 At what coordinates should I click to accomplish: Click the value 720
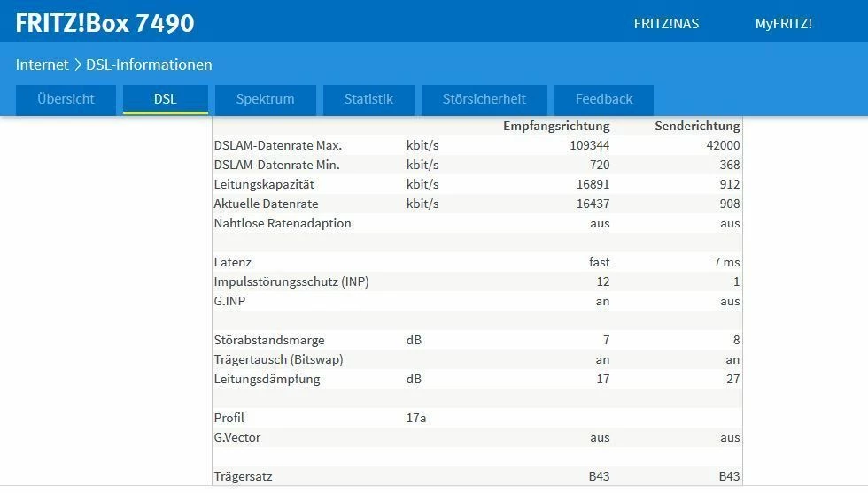click(600, 165)
